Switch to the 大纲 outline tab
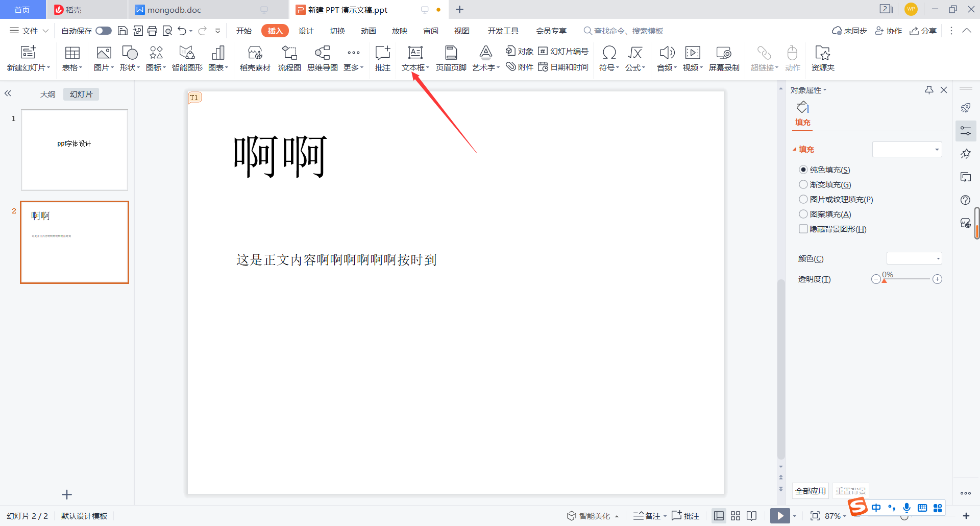The height and width of the screenshot is (526, 980). (48, 94)
